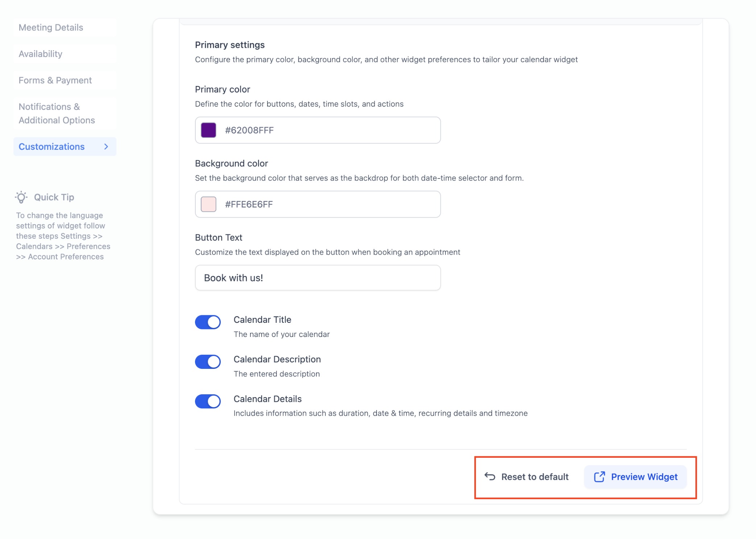Viewport: 756px width, 539px height.
Task: Disable the Calendar Description toggle
Action: click(208, 362)
